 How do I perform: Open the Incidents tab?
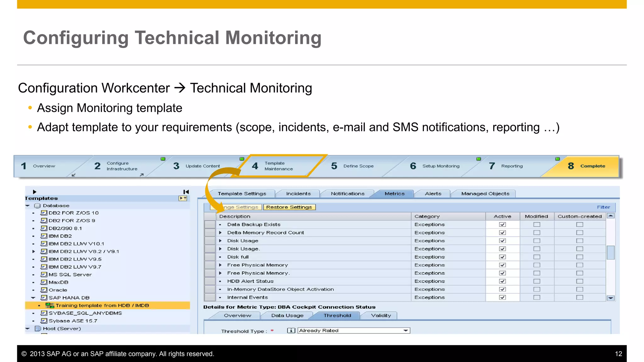298,194
